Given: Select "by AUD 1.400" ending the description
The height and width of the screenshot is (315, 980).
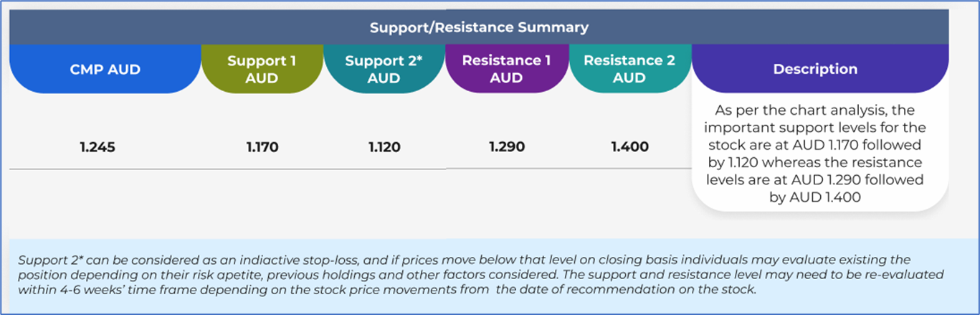Looking at the screenshot, I should click(815, 197).
